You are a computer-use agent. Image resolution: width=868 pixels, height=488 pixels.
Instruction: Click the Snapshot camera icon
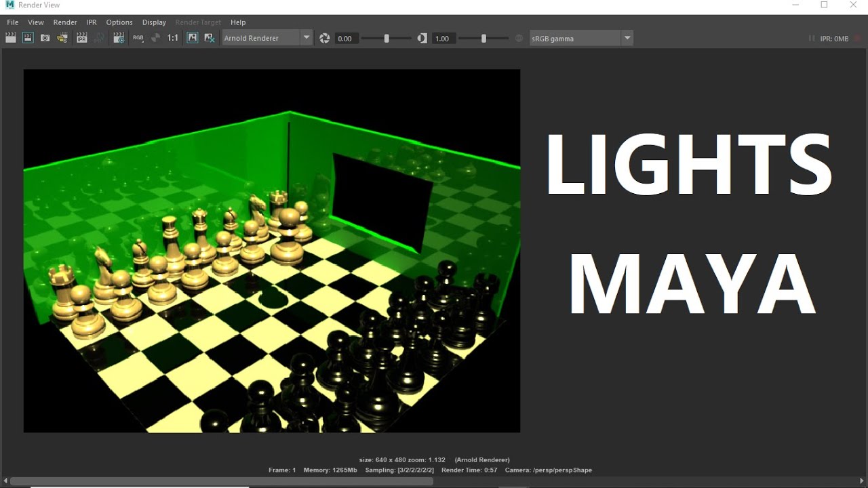tap(45, 38)
